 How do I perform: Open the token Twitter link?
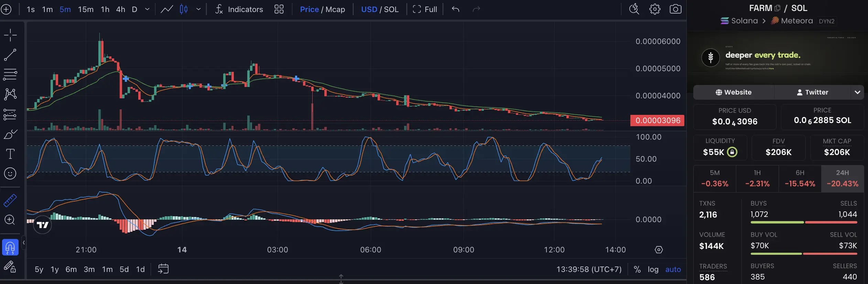coord(813,92)
